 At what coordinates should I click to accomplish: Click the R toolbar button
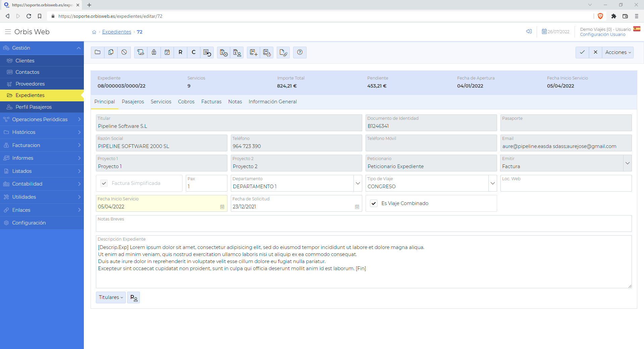tap(180, 52)
